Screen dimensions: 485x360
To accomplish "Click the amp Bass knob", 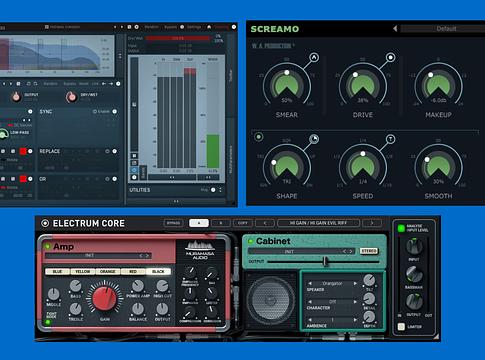I will [x=75, y=286].
